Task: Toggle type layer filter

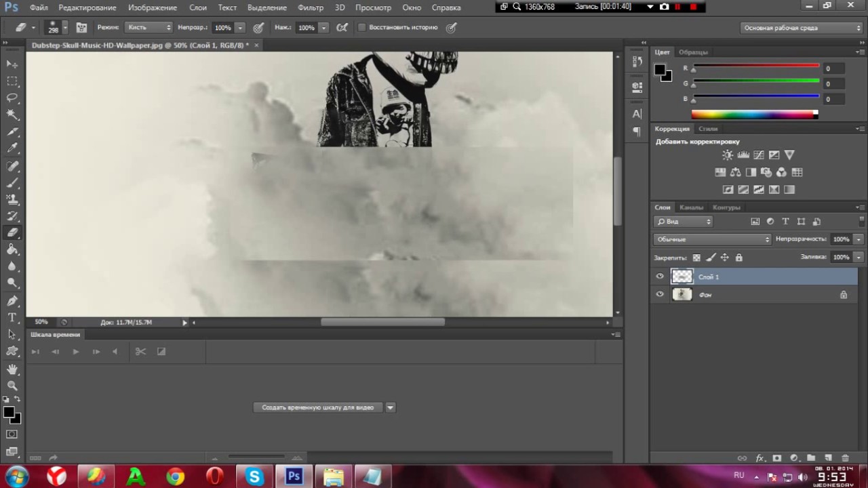Action: 785,222
